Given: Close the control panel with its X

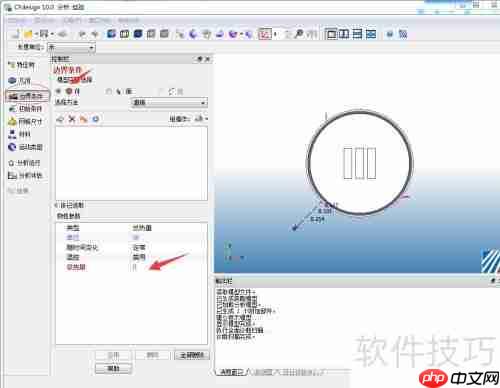Looking at the screenshot, I should [207, 59].
